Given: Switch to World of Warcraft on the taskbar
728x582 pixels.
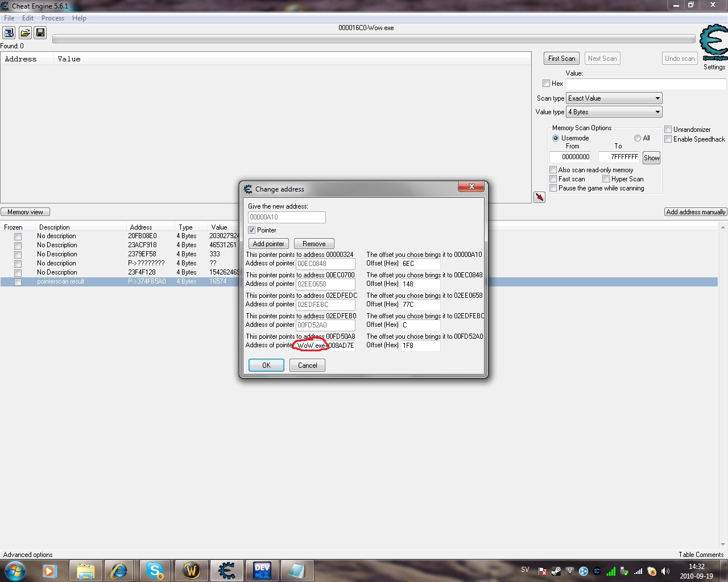Looking at the screenshot, I should [x=192, y=571].
